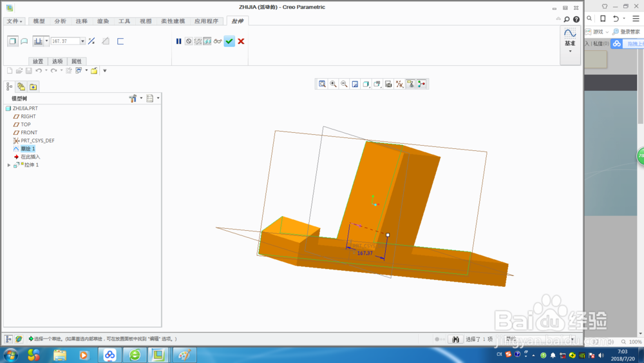The image size is (644, 363).
Task: Click the 167.37 depth value field
Action: point(65,41)
